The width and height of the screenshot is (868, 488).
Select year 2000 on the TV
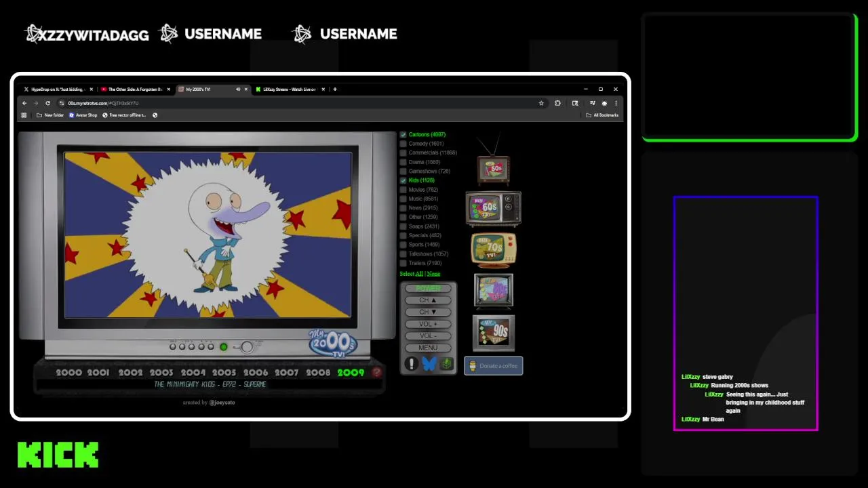click(x=68, y=372)
